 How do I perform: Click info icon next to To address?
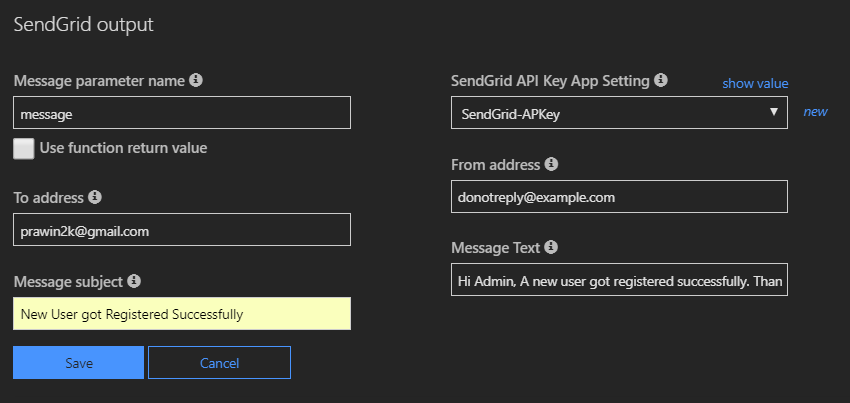click(95, 197)
